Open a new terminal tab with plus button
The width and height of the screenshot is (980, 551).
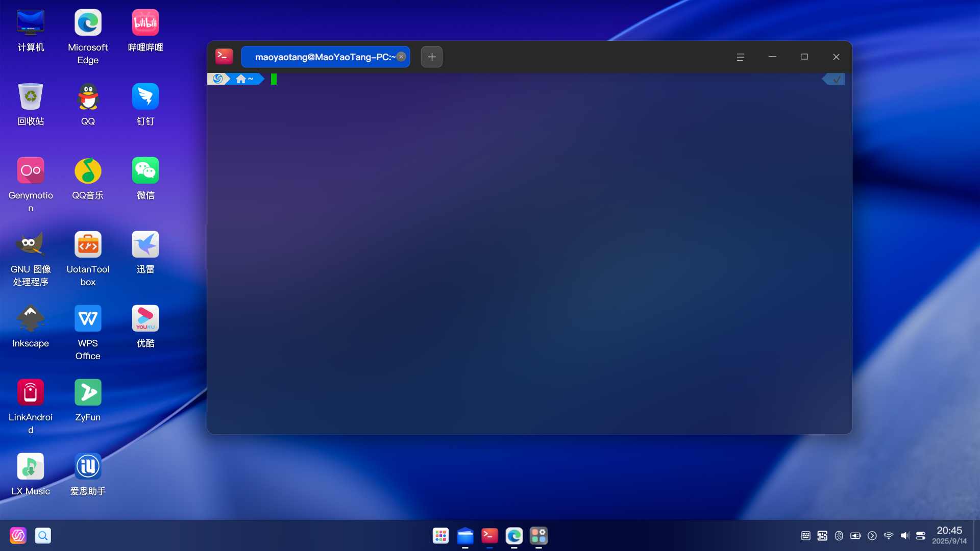[x=432, y=57]
